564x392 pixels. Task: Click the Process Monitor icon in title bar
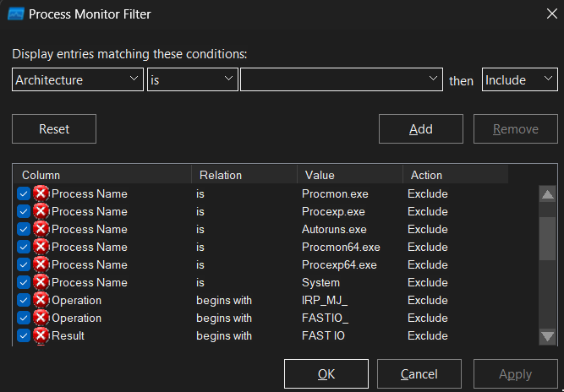15,14
